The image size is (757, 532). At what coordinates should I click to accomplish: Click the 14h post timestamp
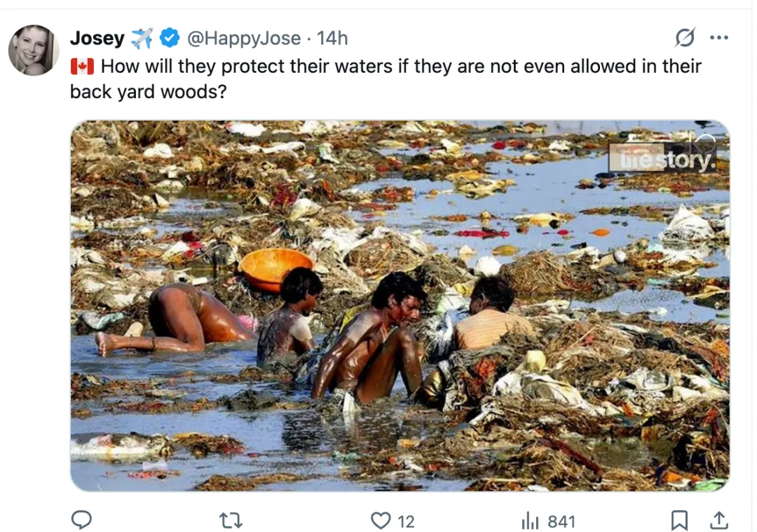[x=332, y=38]
